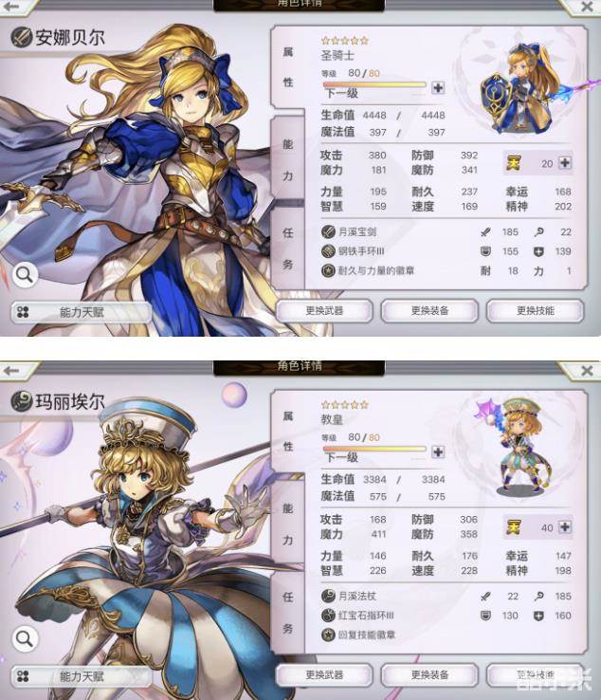This screenshot has height=700, width=601.
Task: Click Mariel's chibi sprite thumbnail
Action: 518,446
